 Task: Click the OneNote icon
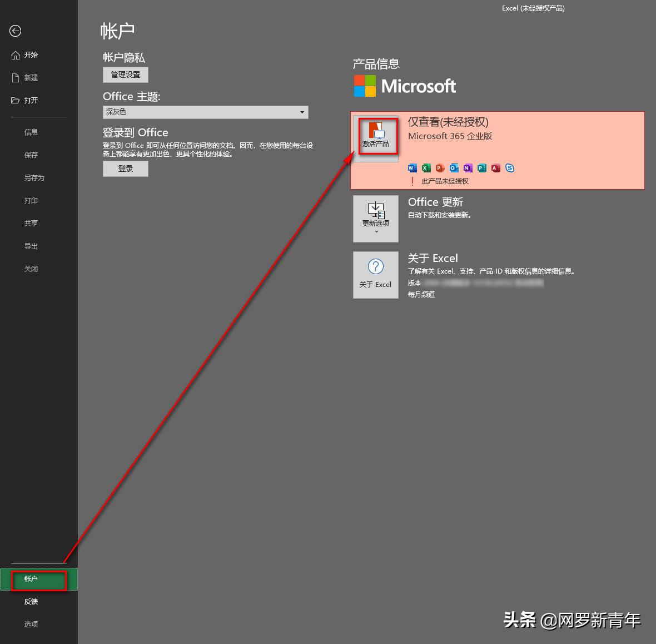click(x=468, y=168)
